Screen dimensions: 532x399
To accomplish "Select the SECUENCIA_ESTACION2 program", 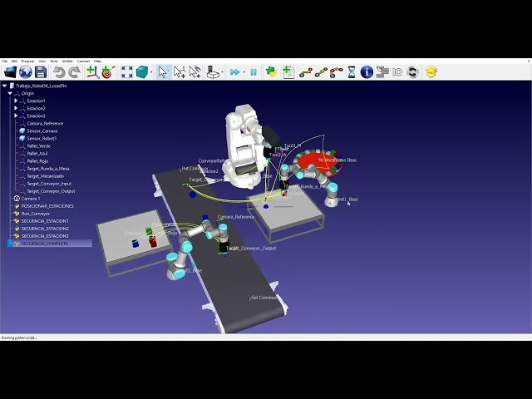I will click(x=45, y=229).
